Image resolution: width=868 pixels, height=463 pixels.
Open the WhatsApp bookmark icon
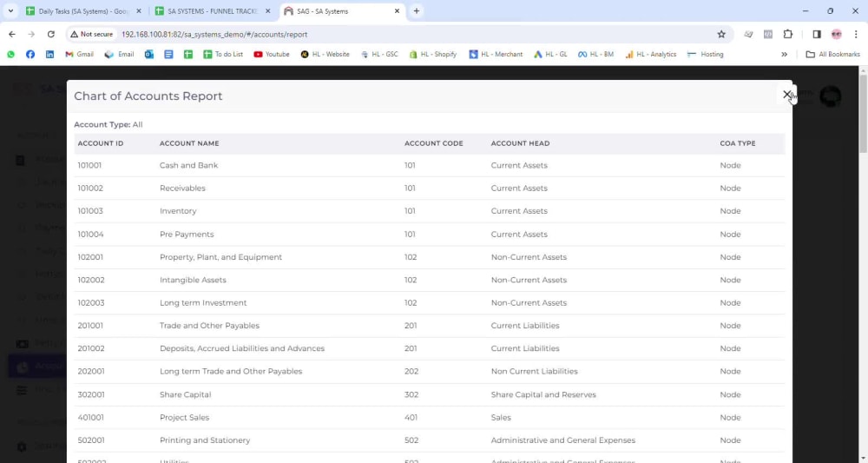tap(11, 54)
